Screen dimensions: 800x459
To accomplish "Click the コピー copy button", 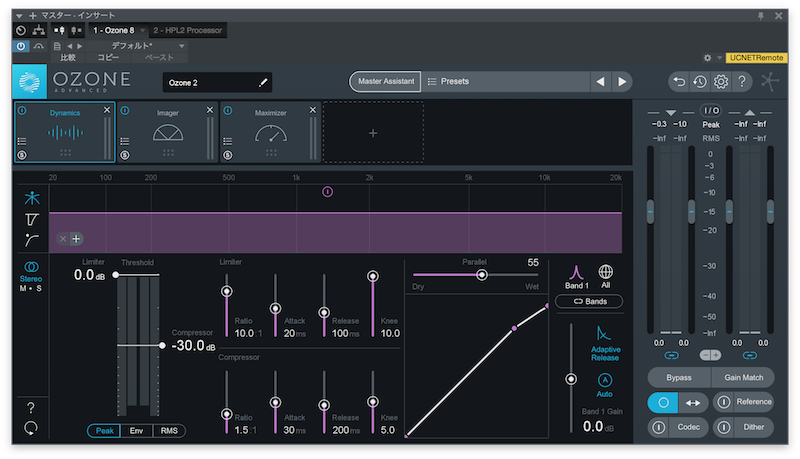I will point(109,58).
